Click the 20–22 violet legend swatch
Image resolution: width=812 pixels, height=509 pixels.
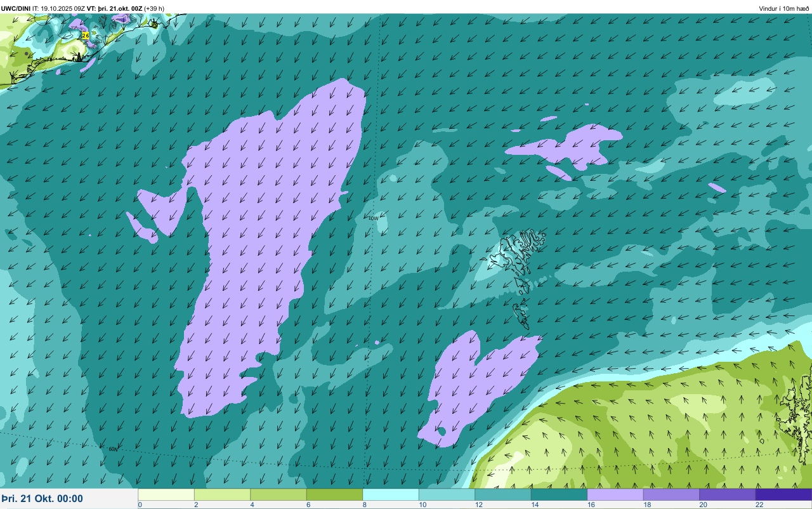(x=728, y=494)
